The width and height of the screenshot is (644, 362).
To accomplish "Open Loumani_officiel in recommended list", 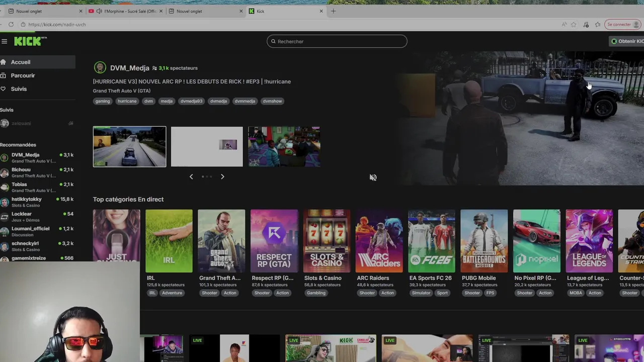I will pyautogui.click(x=37, y=231).
